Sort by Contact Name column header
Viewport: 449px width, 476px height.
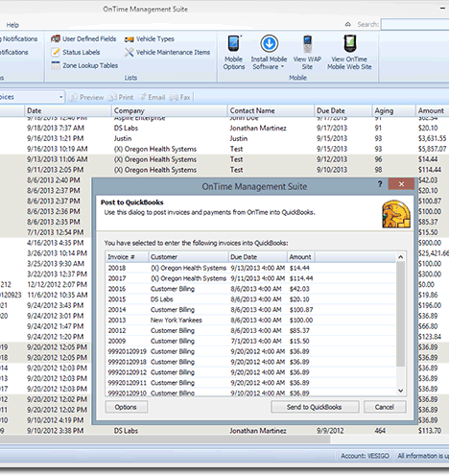point(271,110)
